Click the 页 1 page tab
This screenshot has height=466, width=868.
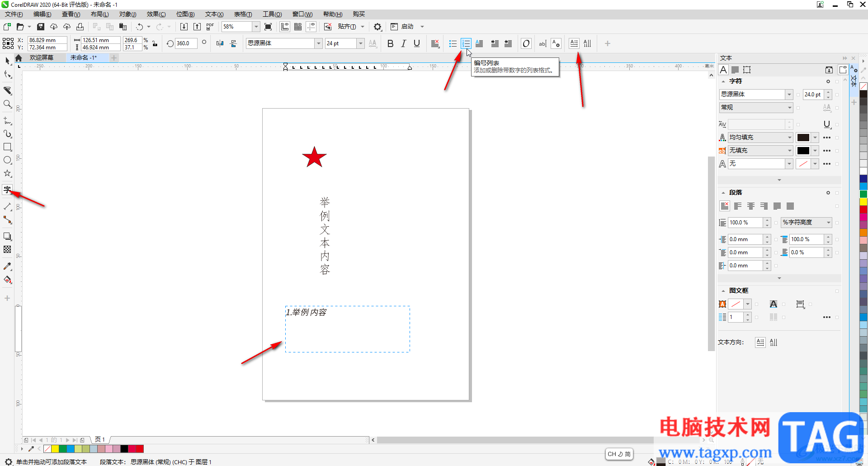pyautogui.click(x=100, y=440)
